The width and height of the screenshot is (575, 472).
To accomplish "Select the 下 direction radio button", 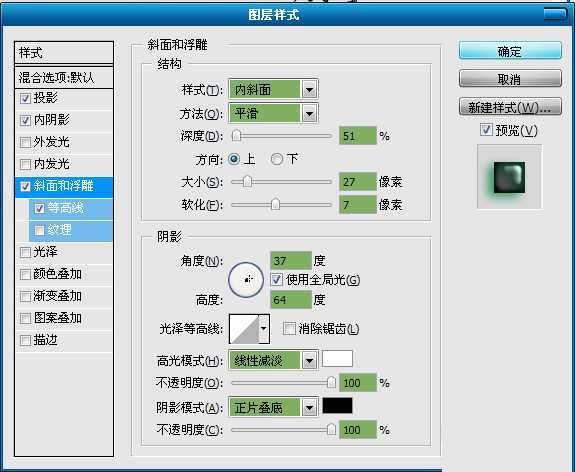I will pyautogui.click(x=277, y=159).
